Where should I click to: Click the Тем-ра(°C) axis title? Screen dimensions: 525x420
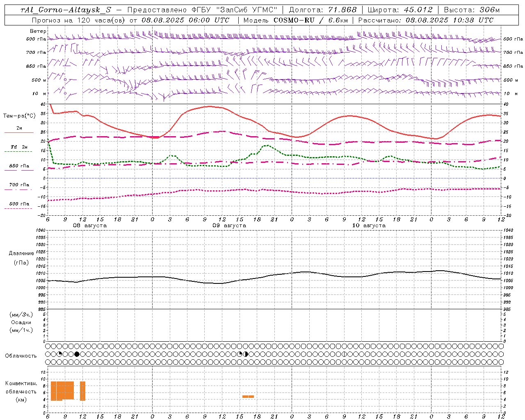(19, 116)
